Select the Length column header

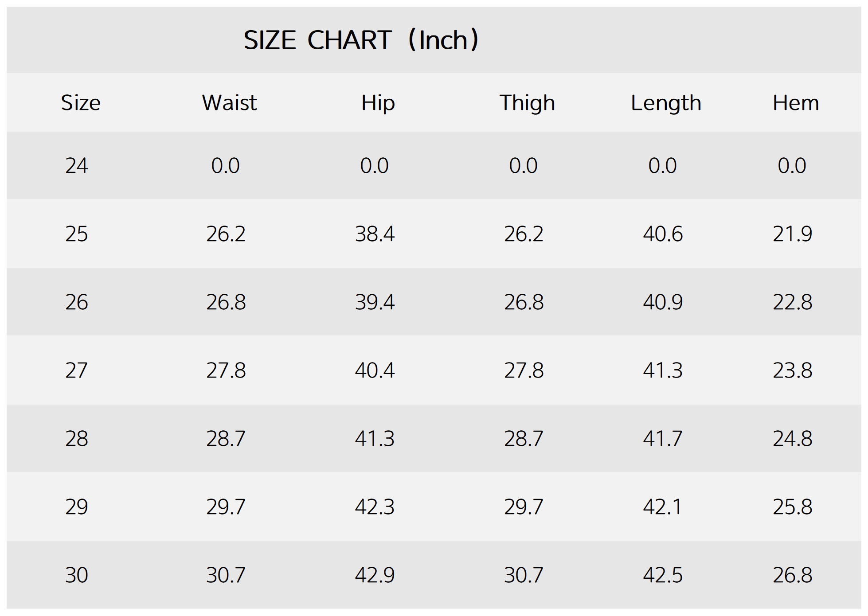pyautogui.click(x=666, y=103)
